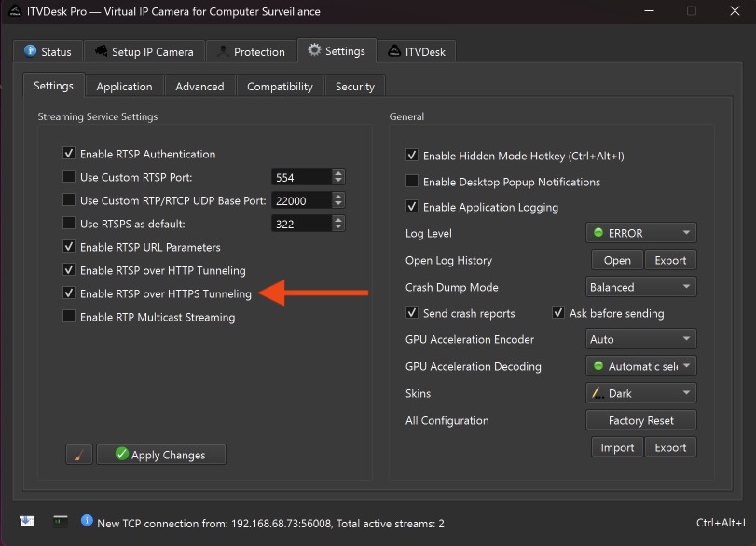Image resolution: width=756 pixels, height=546 pixels.
Task: Open the Compatibility sub-tab
Action: 280,87
